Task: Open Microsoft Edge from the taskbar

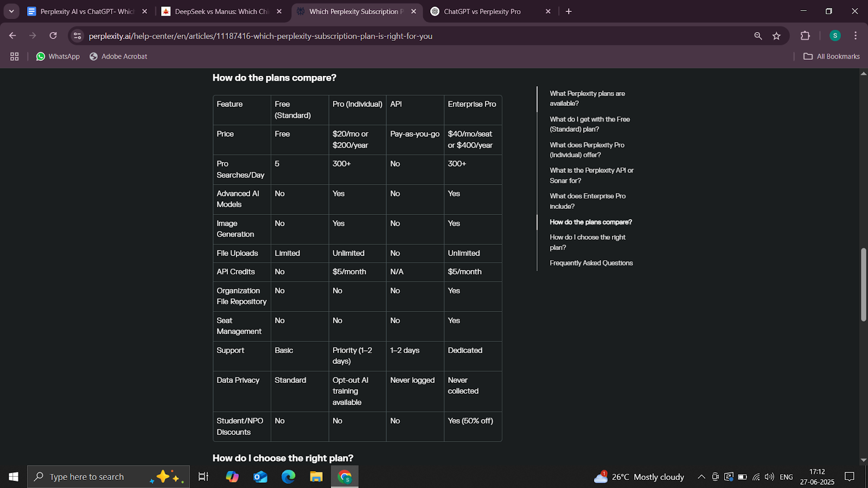Action: coord(289,477)
